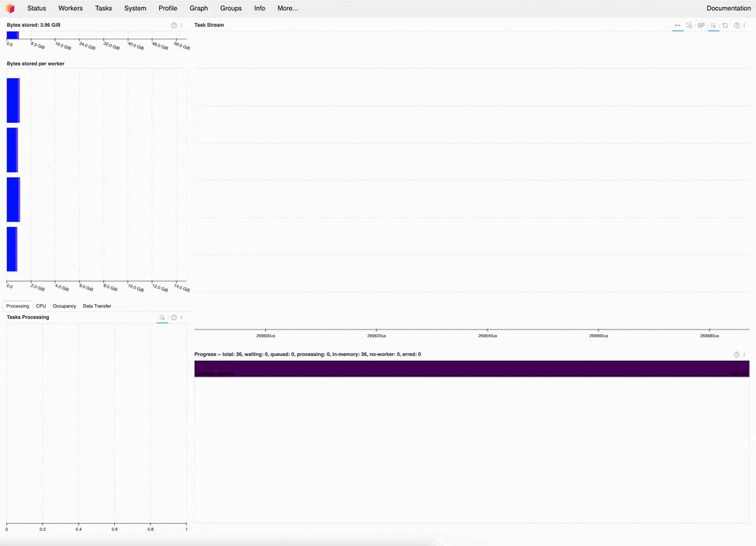Navigate to the Profile page

pos(168,8)
